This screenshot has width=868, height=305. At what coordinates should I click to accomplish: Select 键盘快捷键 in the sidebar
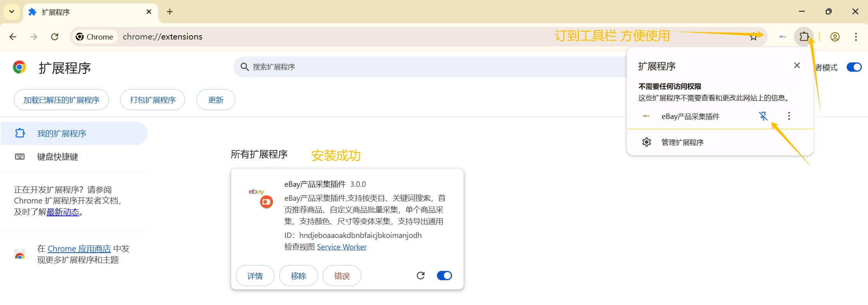pyautogui.click(x=74, y=157)
